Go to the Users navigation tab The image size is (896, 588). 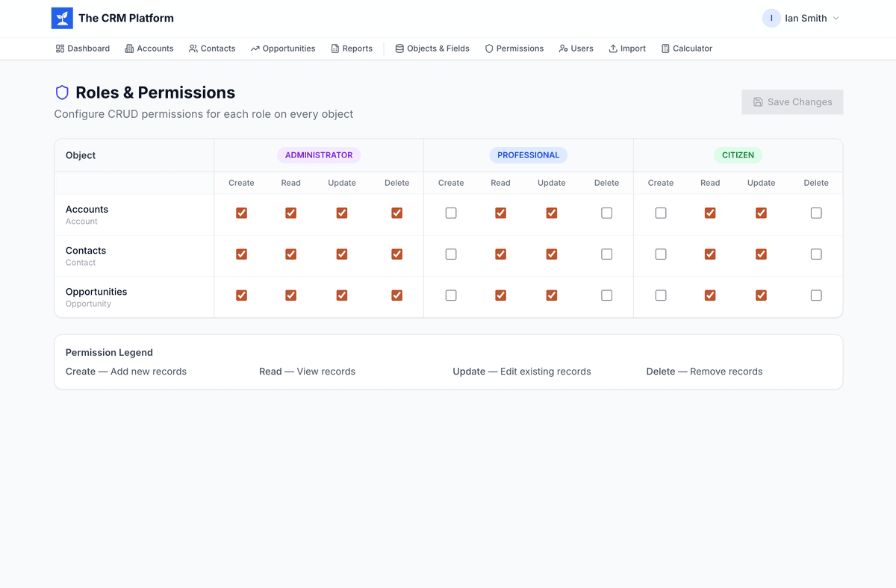576,49
